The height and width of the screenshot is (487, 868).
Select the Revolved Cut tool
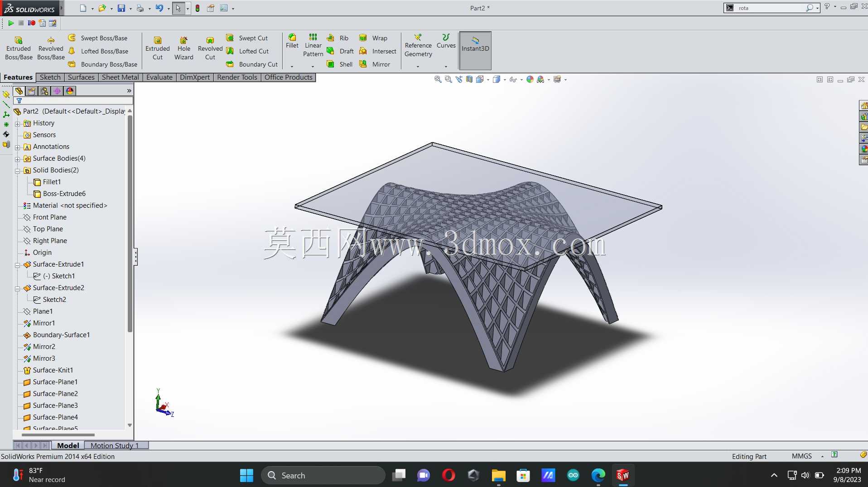[x=210, y=48]
